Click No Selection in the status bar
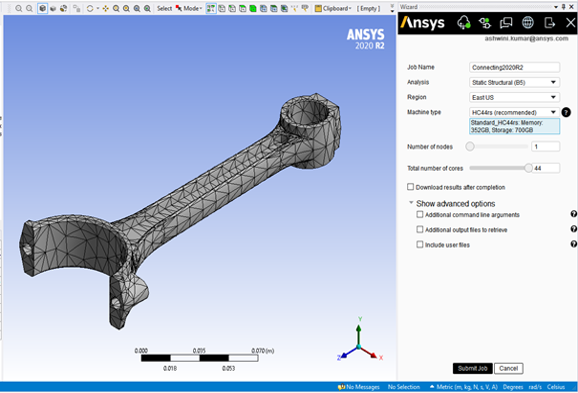 point(404,387)
